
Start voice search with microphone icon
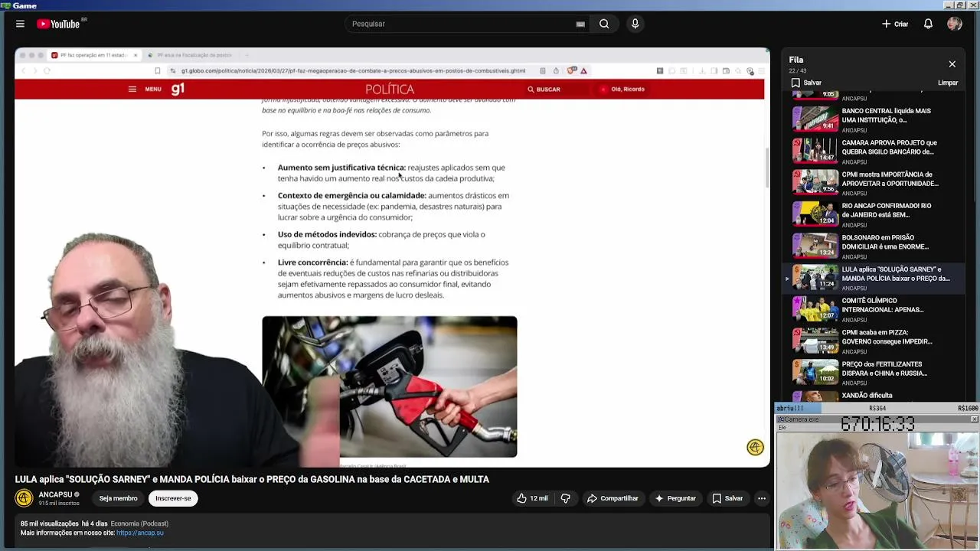tap(635, 24)
